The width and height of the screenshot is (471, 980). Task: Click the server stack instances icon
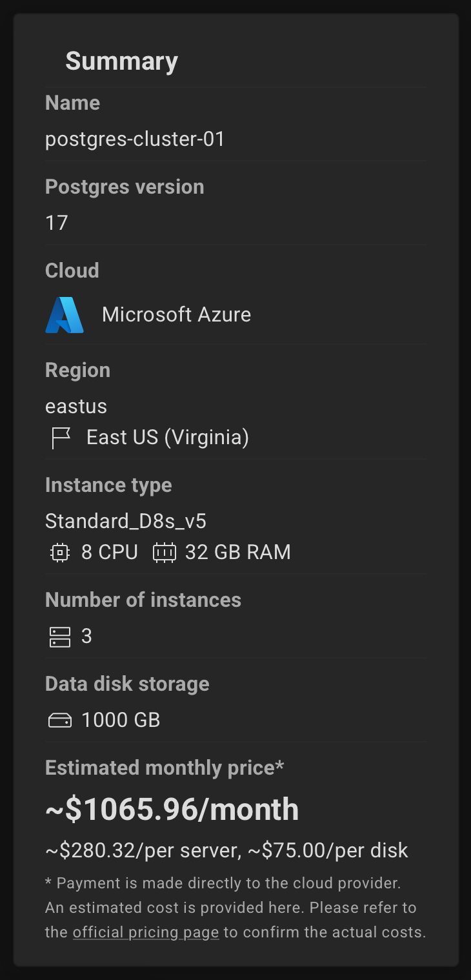(x=60, y=637)
